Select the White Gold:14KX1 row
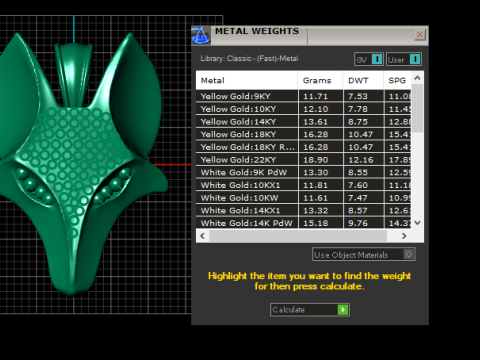This screenshot has height=360, width=480. pyautogui.click(x=303, y=210)
